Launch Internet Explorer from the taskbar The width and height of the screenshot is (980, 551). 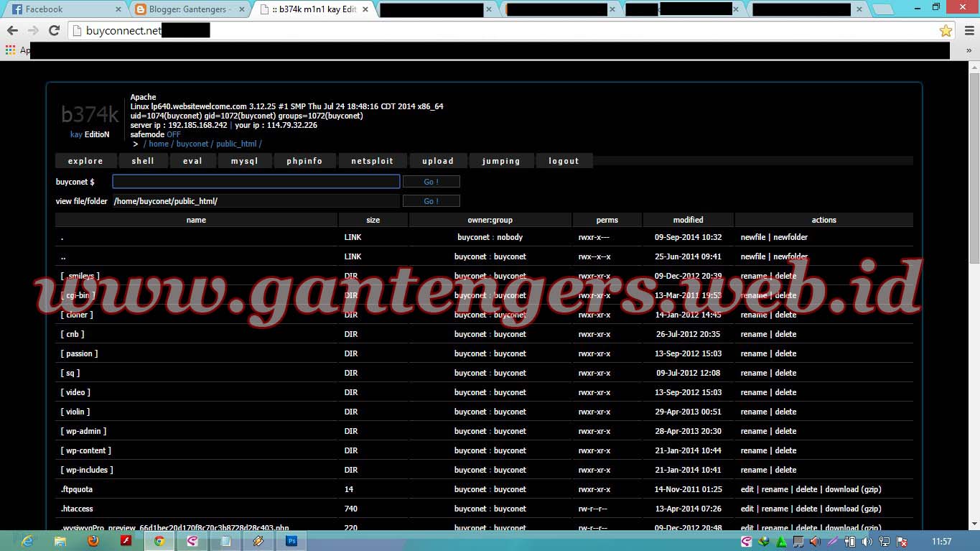27,540
